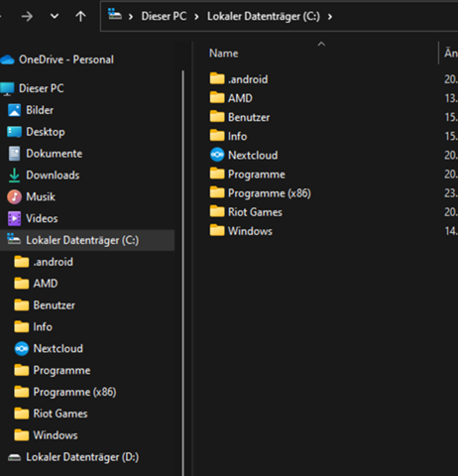Viewport: 458px width, 476px height.
Task: Expand chevron before Dieser PC in breadcrumb
Action: click(131, 17)
